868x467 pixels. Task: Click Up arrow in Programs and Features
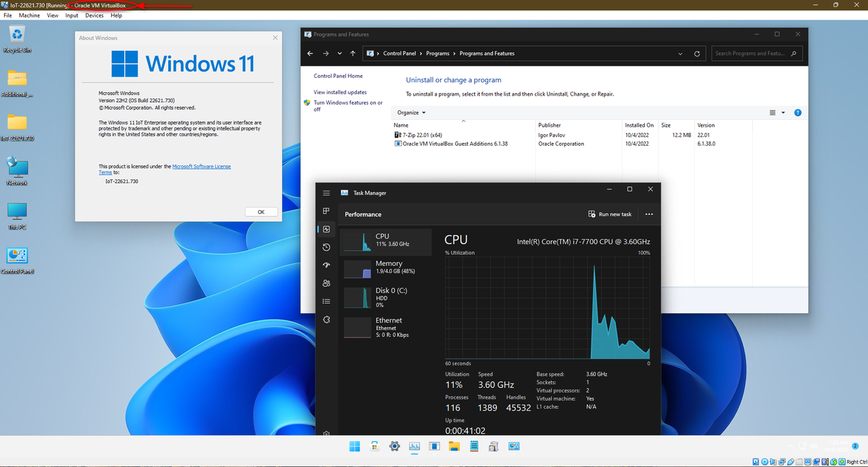(353, 54)
